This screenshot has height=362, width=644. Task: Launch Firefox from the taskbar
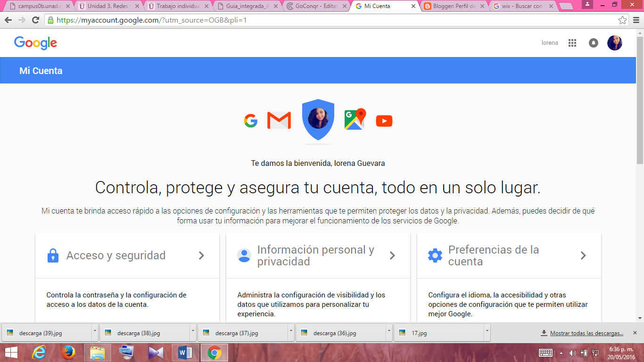(68, 353)
